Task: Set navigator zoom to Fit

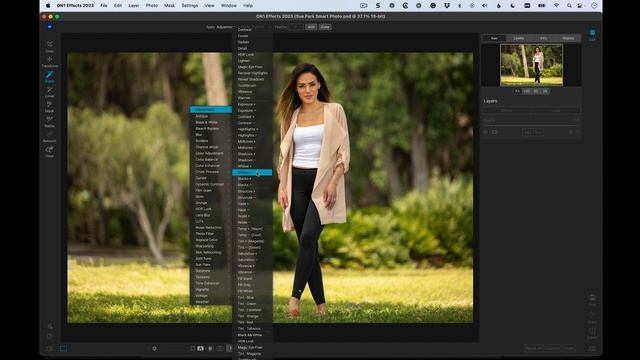Action: [517, 91]
